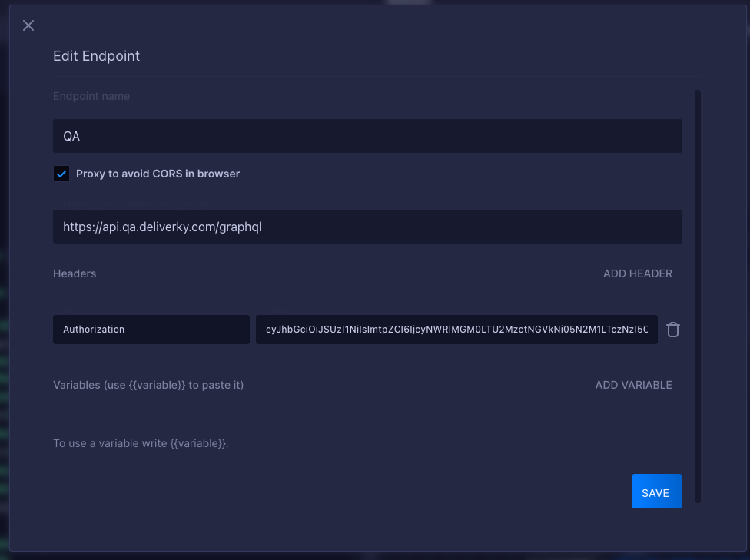
Task: Click the Authorization header key field
Action: pos(151,330)
